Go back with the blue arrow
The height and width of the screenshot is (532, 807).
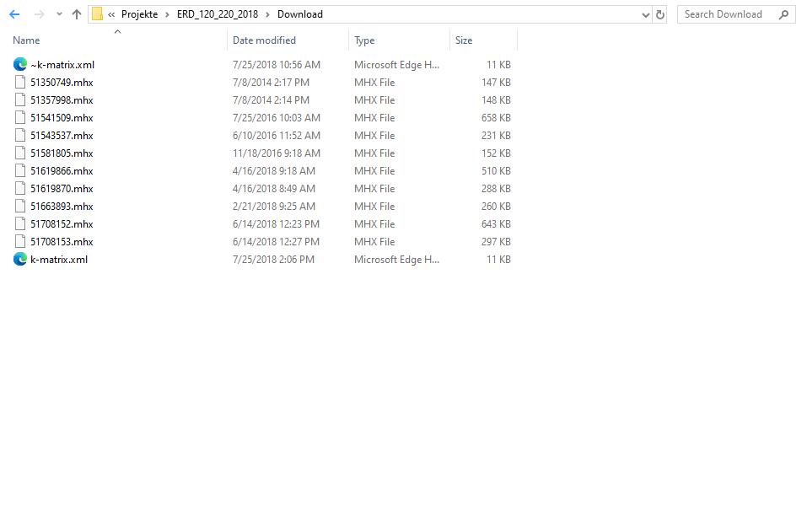[x=14, y=14]
